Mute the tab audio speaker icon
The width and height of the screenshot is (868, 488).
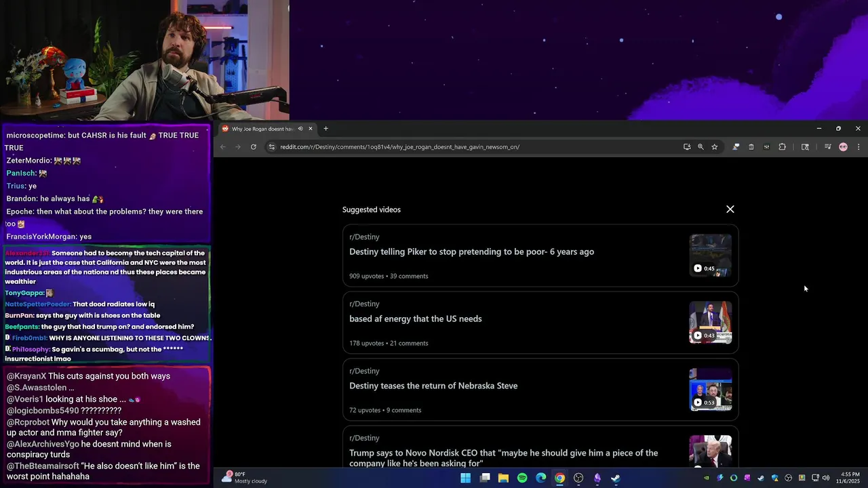coord(300,129)
